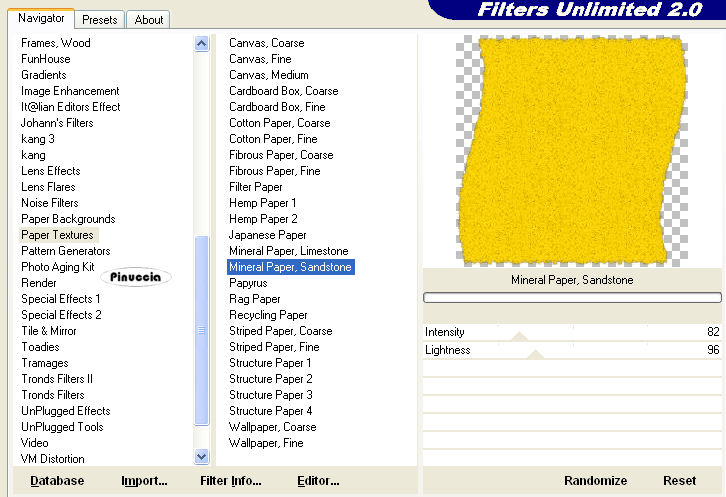Image resolution: width=726 pixels, height=497 pixels.
Task: Choose the Structure Paper 4 filter
Action: 270,411
